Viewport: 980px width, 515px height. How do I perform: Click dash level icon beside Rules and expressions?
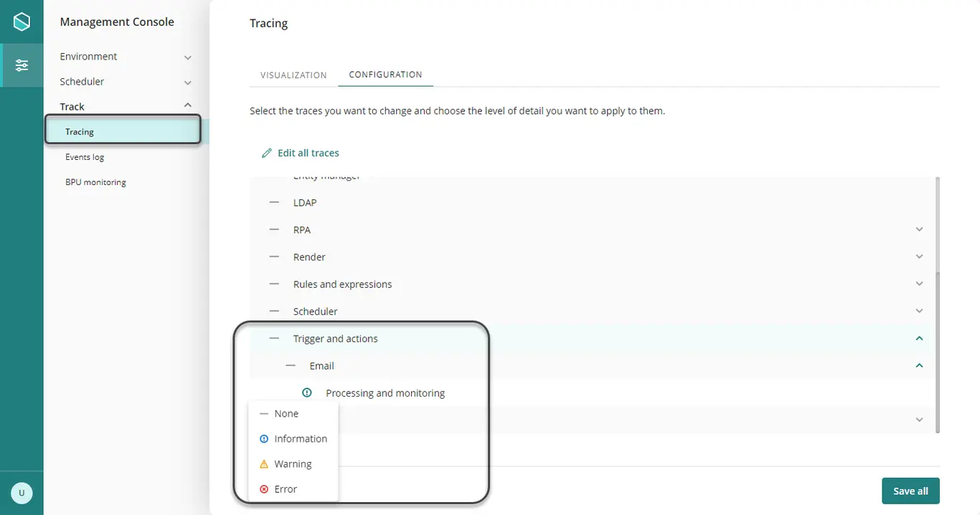[274, 284]
